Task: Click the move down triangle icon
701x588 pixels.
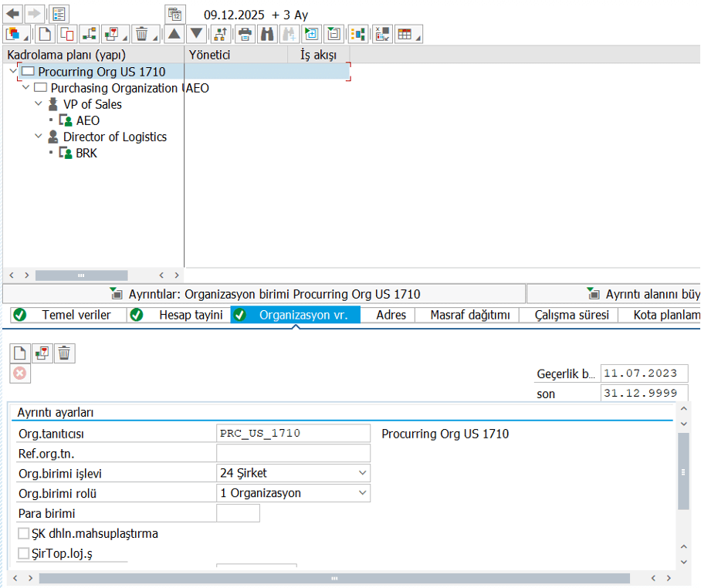Action: point(197,34)
